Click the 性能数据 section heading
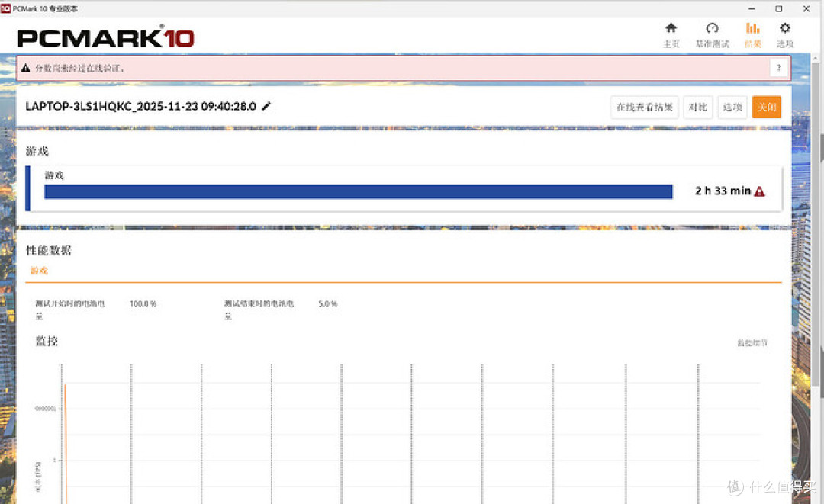This screenshot has width=824, height=504. tap(48, 250)
